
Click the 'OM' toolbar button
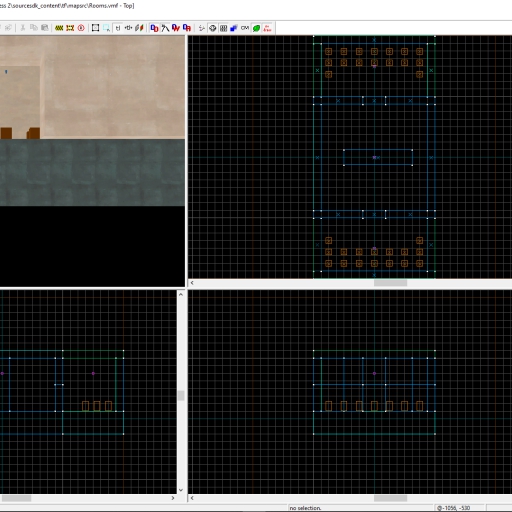click(x=245, y=28)
